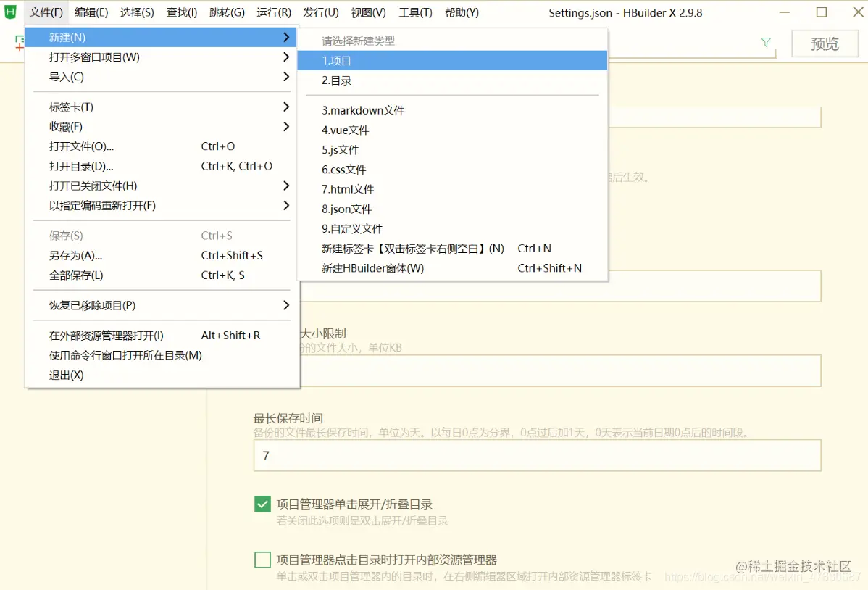The height and width of the screenshot is (590, 868).
Task: Expand the 标签卡(T) submenu arrow
Action: click(x=287, y=107)
